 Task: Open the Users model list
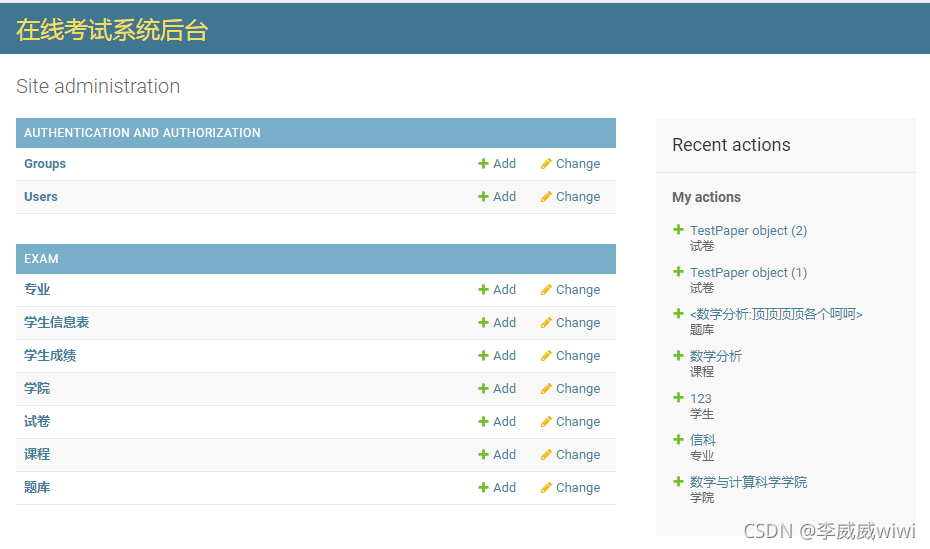click(41, 197)
